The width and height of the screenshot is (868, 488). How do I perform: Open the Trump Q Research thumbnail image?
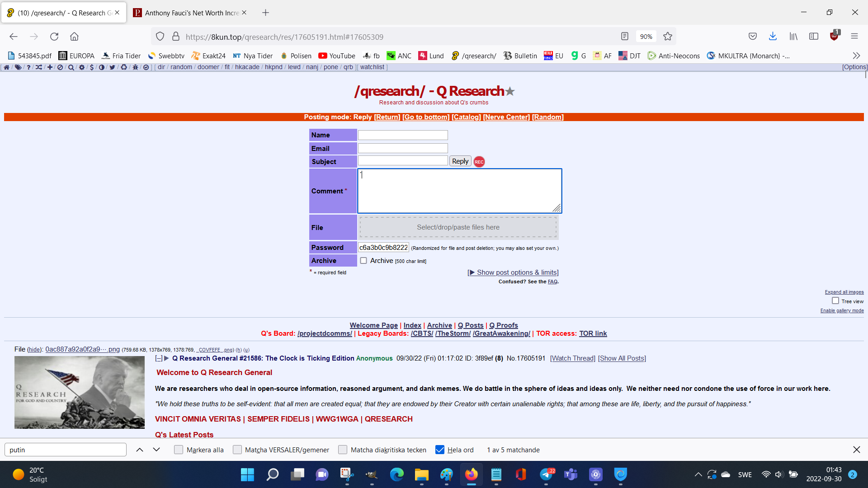point(80,392)
